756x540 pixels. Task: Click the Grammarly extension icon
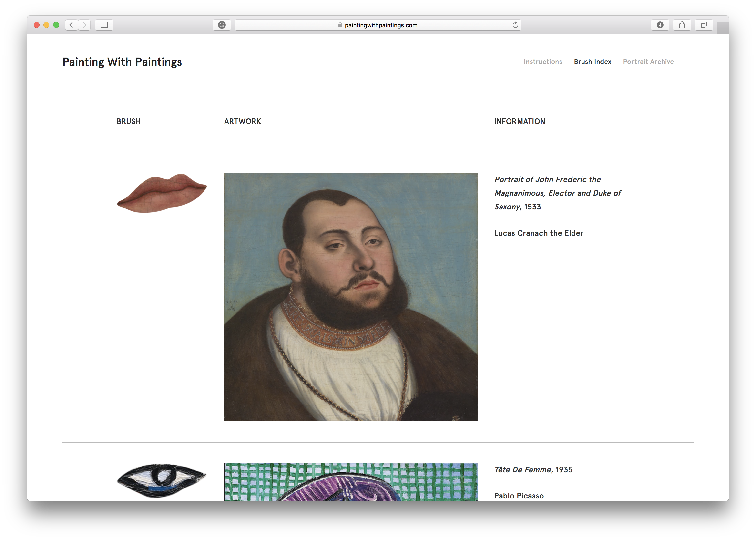click(222, 25)
